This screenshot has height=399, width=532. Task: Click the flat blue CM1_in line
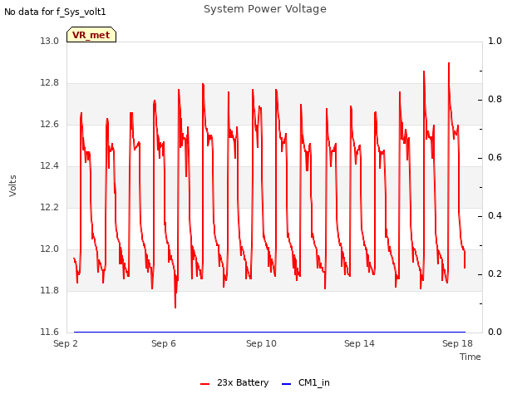tap(269, 332)
